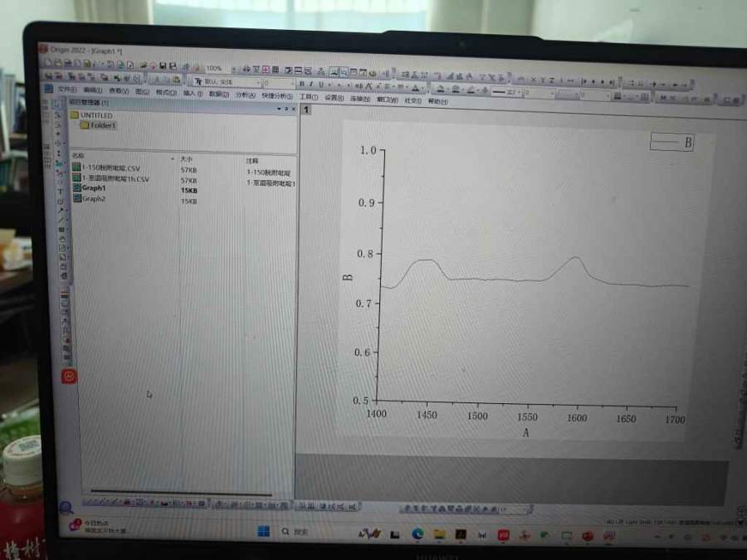This screenshot has width=747, height=560.
Task: Click the Project Explorer horizontal scrollbar
Action: tap(181, 492)
